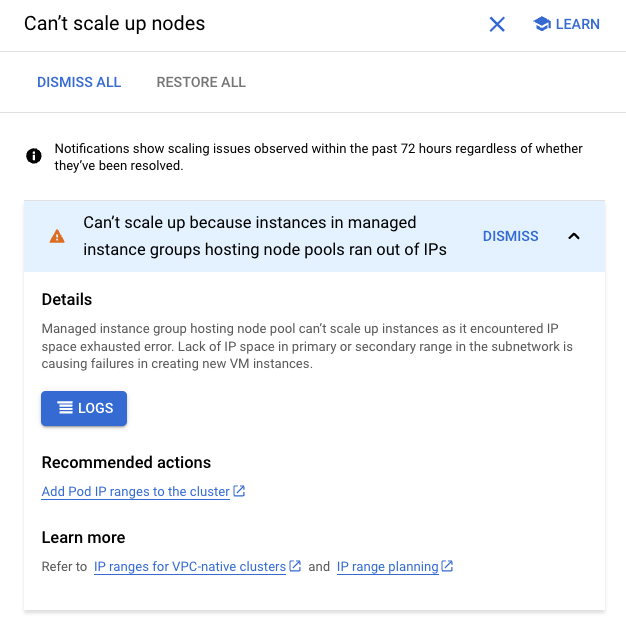Click the orange warning triangle icon
Viewport: 626px width, 621px height.
pos(57,236)
